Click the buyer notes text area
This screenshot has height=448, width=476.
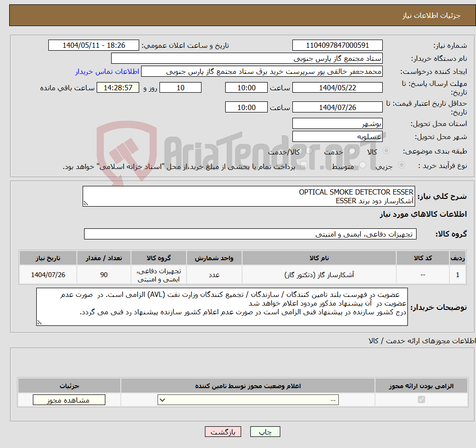coord(222,307)
